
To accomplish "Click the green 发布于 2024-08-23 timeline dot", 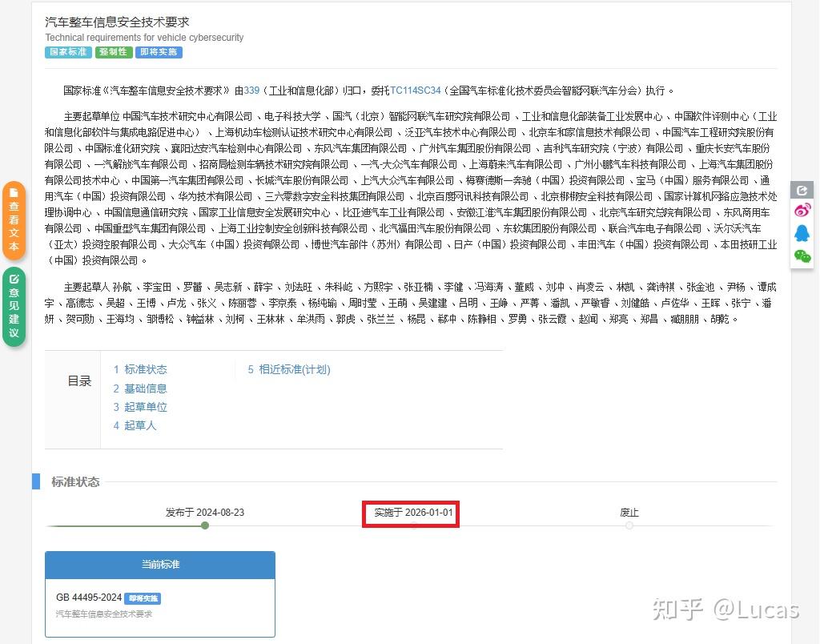I will 204,525.
